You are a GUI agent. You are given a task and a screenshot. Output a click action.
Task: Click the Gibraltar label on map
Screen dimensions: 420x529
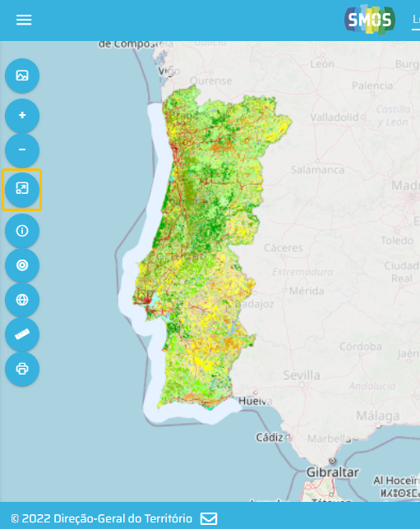(x=333, y=472)
